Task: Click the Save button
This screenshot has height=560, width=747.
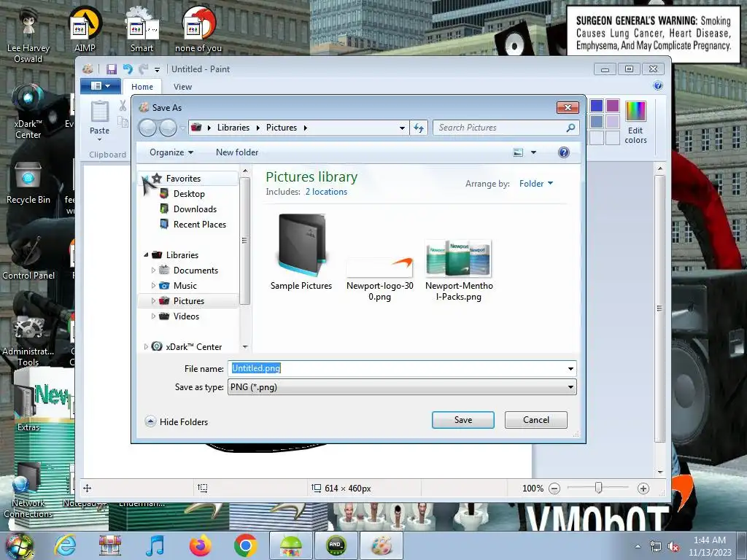Action: (463, 420)
